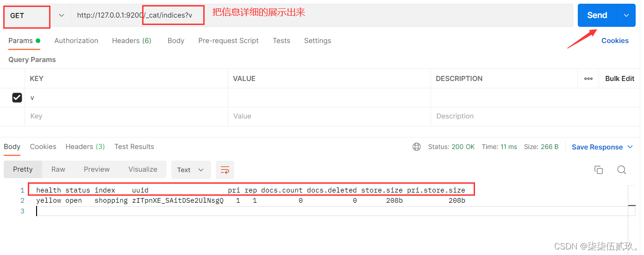
Task: Click the request URL field
Action: 322,16
